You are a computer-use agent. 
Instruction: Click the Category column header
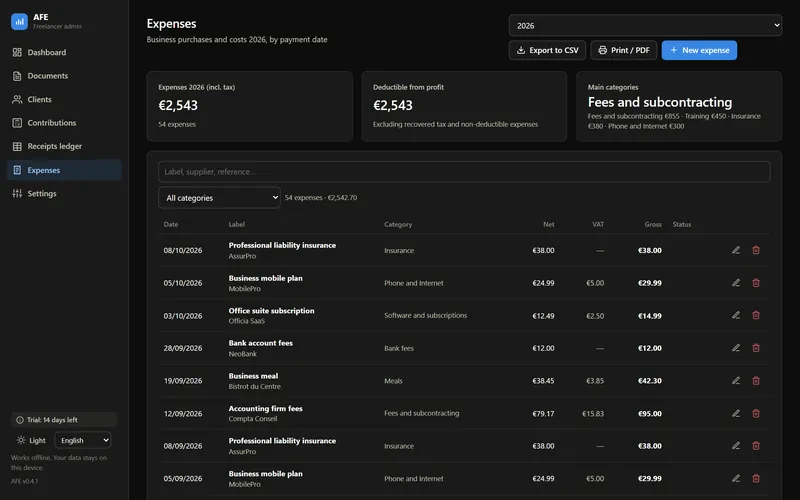click(x=398, y=224)
